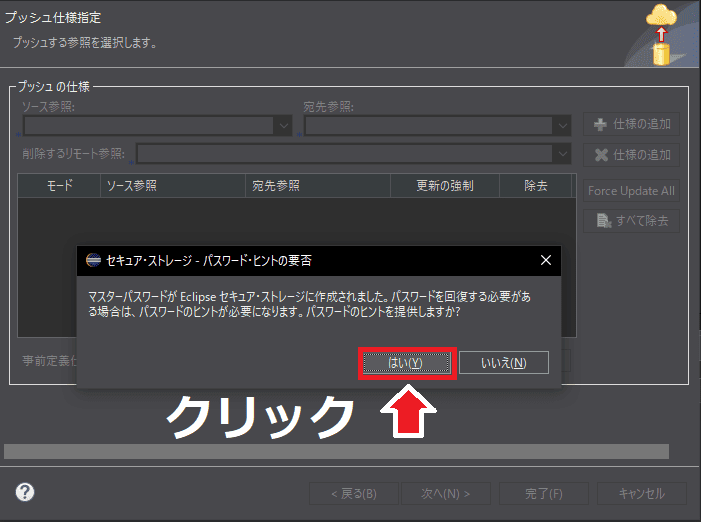Click the cloud push icon in the header

pyautogui.click(x=662, y=33)
